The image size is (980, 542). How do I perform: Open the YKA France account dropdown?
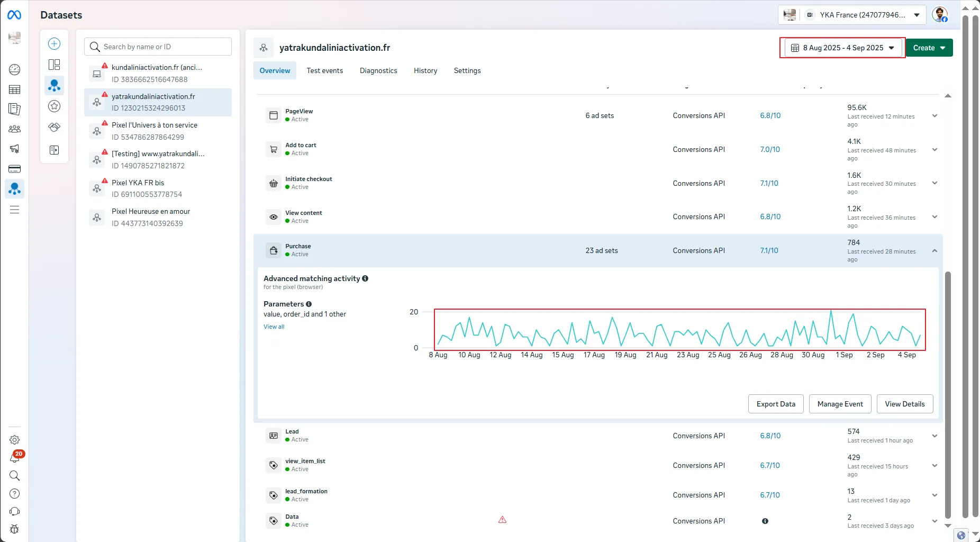[852, 15]
